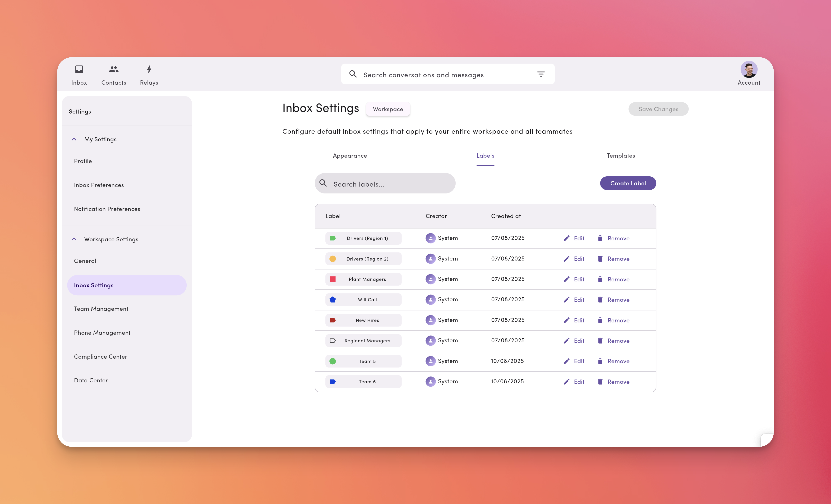Select the Contacts icon in the toolbar

point(113,73)
